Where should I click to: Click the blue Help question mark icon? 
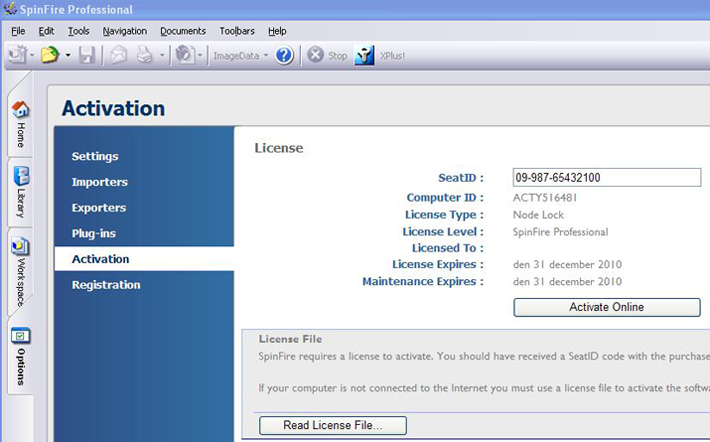(x=284, y=56)
